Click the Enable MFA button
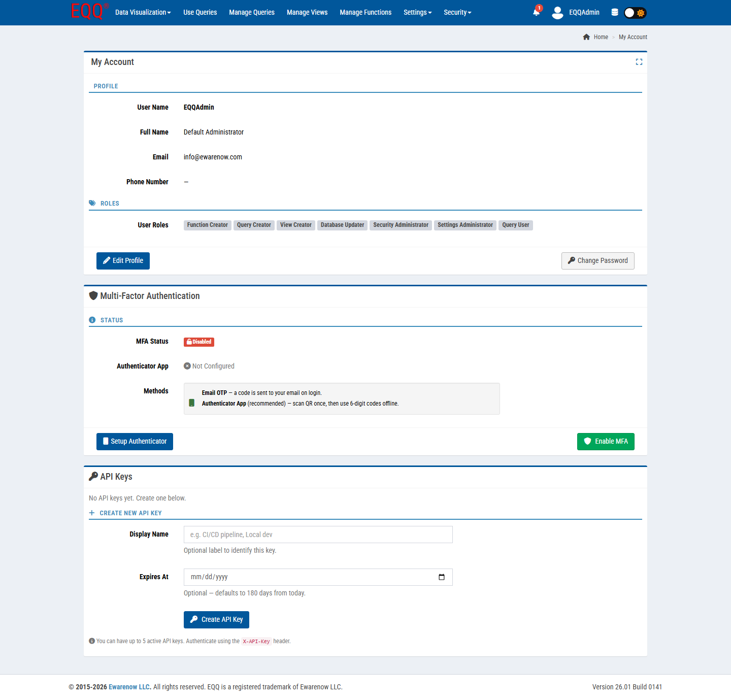 (606, 442)
